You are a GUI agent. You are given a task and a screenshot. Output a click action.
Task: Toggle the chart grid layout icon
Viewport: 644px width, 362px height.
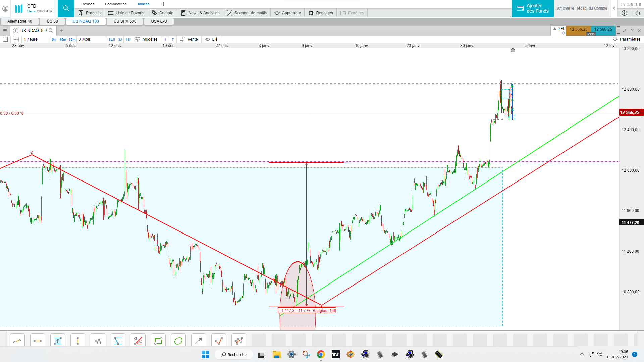click(x=16, y=39)
